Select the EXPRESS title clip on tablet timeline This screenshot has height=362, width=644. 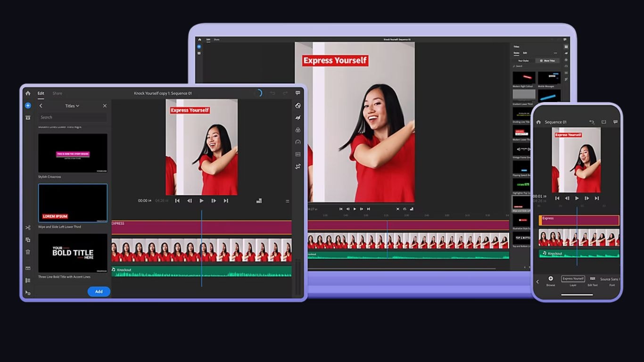(x=201, y=227)
